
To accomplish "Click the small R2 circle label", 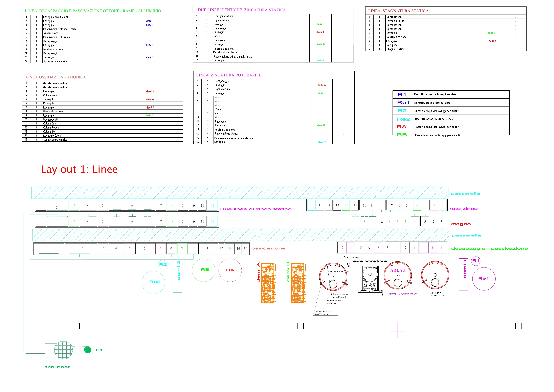I will coord(163,264).
